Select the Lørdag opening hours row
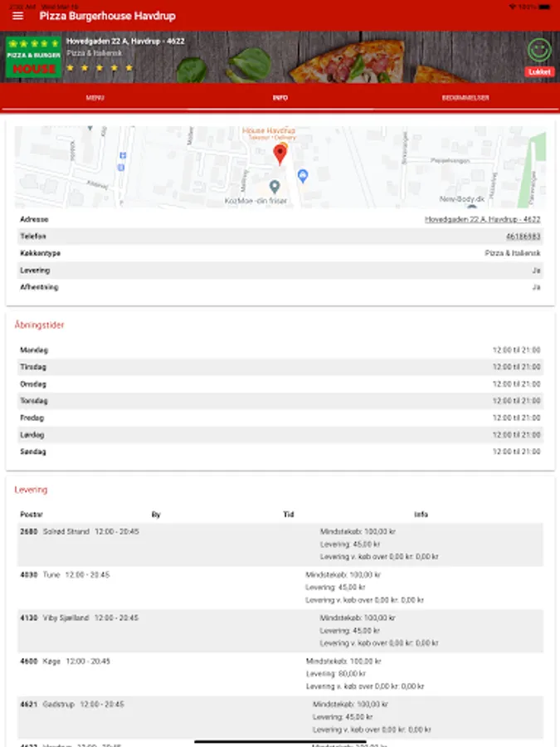Image resolution: width=560 pixels, height=747 pixels. coord(280,435)
